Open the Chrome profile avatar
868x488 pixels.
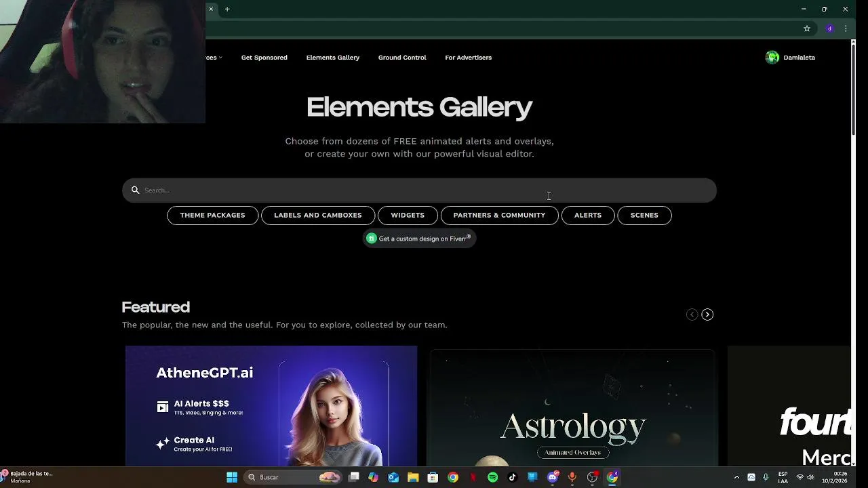tap(829, 28)
